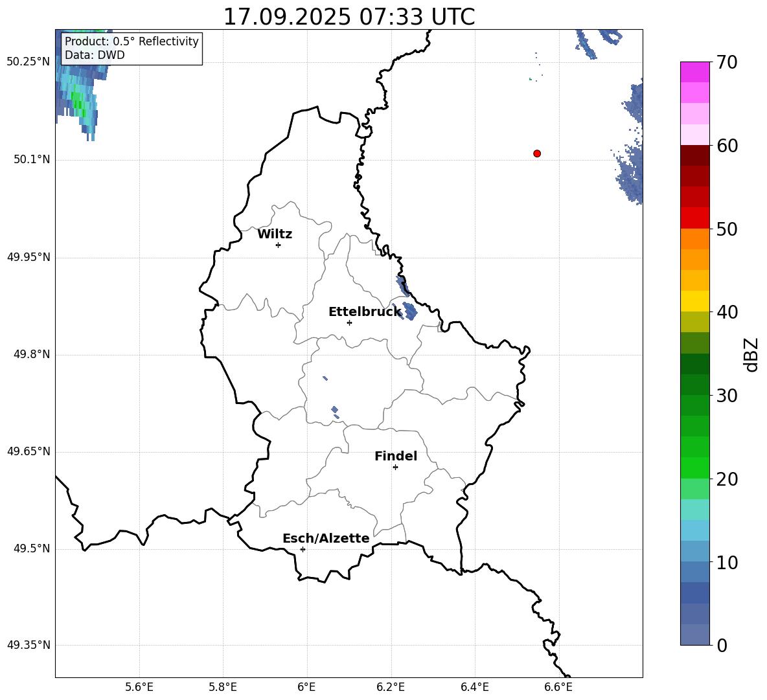Click the green radar echo in top-left corner

pos(78,100)
